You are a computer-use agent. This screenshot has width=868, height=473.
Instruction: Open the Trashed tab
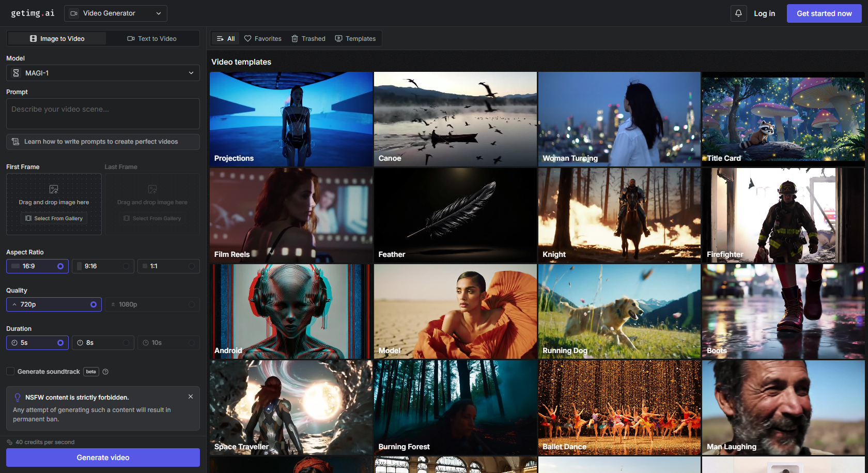(308, 39)
